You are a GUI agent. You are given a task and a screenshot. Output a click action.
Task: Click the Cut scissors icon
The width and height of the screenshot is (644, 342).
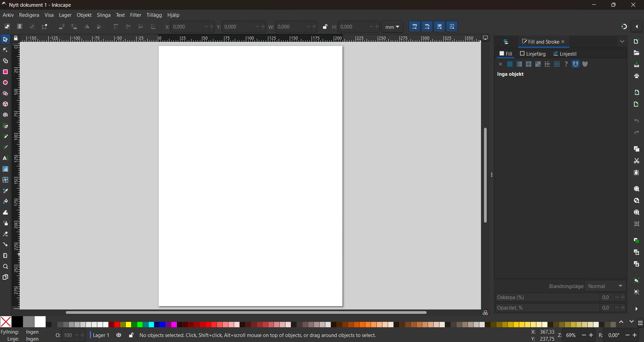coord(636,161)
